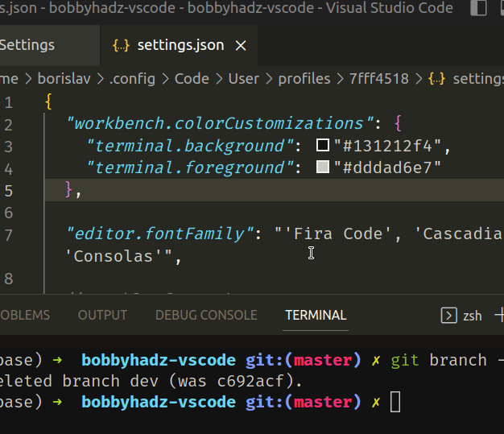Click the git branch command text in terminal
Viewport: 504px width, 434px height.
tap(447, 360)
